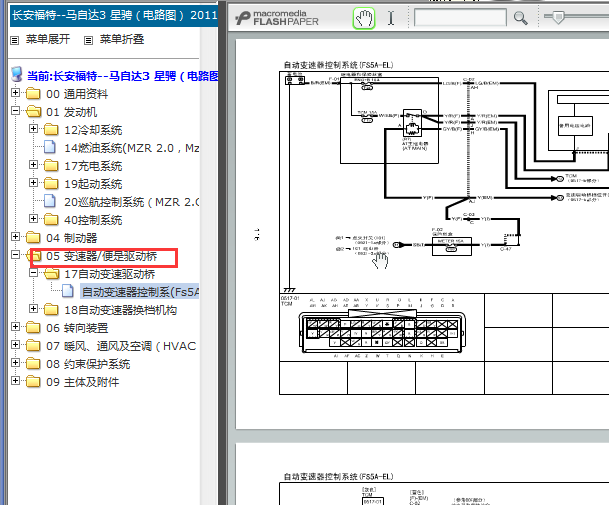The width and height of the screenshot is (609, 505).
Task: Select the text selection I-beam tool
Action: 391,18
